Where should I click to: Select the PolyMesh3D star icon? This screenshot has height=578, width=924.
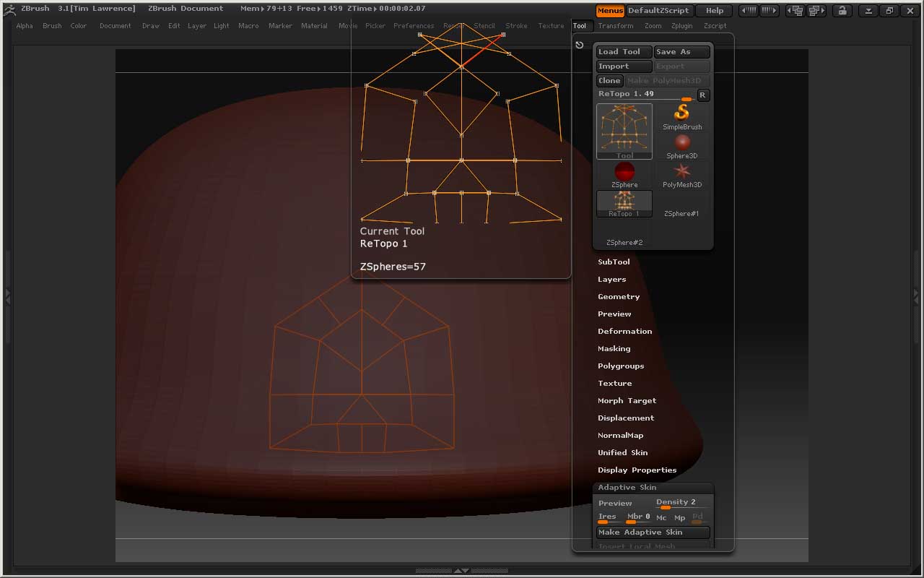point(681,172)
